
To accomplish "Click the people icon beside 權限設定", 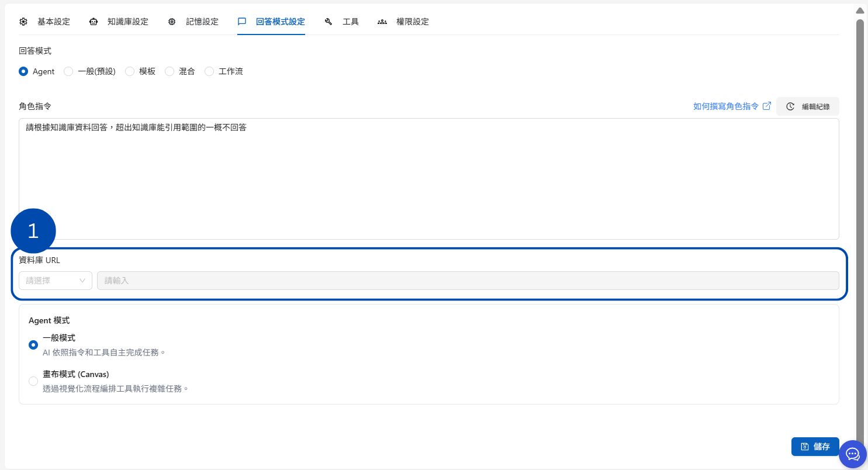I will pos(382,22).
